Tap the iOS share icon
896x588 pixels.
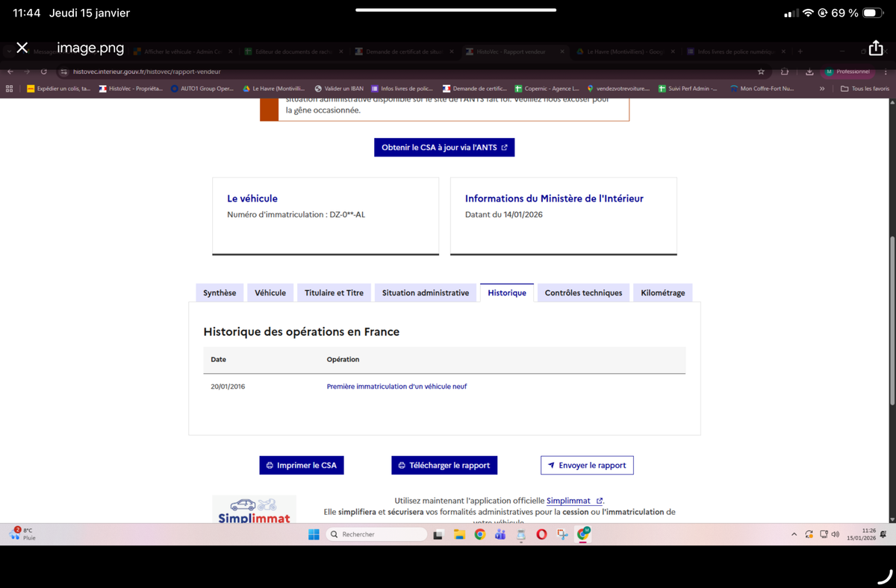point(876,48)
